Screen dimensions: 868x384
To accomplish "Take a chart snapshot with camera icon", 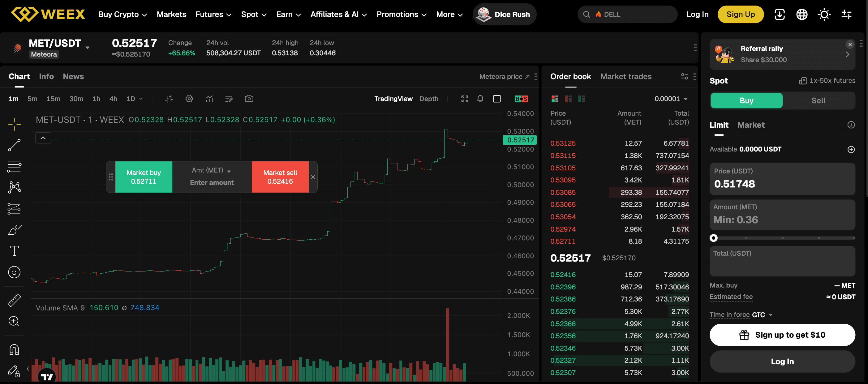I will click(x=249, y=99).
